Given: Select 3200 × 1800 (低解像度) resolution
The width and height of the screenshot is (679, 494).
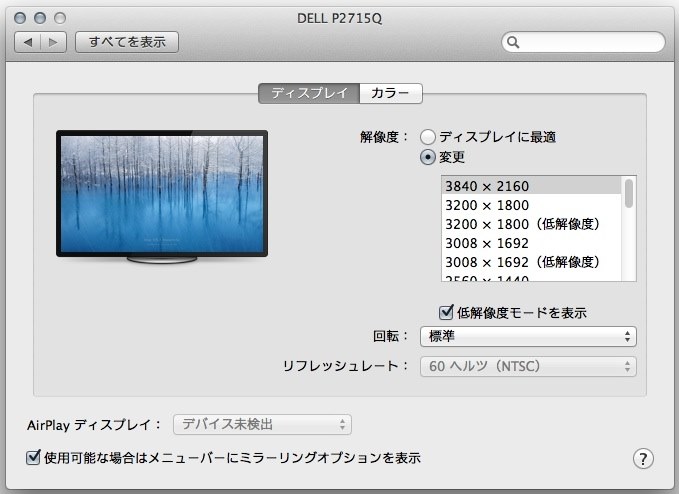Looking at the screenshot, I should click(531, 224).
